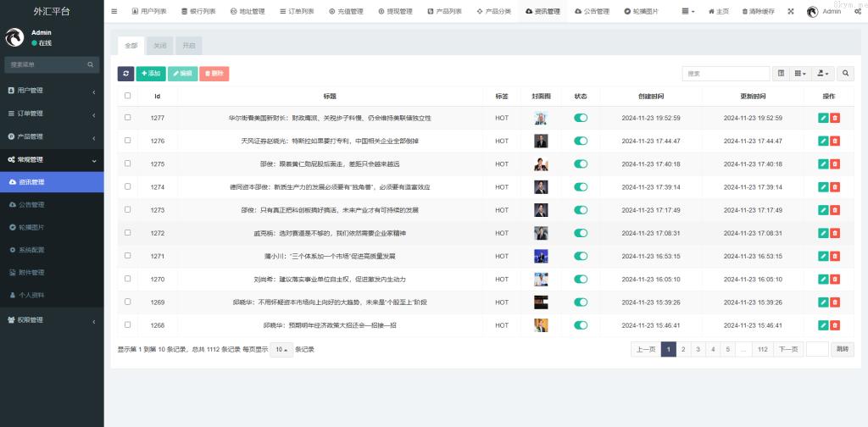Click the green 添加 button
The image size is (868, 427).
point(150,74)
